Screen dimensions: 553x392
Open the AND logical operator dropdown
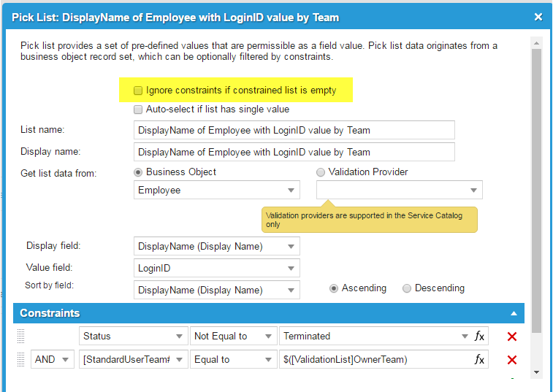click(x=52, y=360)
